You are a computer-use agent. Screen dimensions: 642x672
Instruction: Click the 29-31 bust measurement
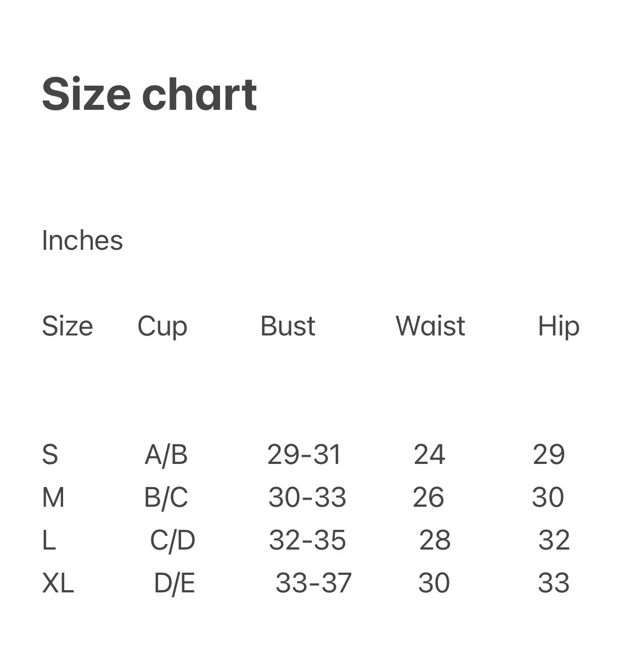[304, 455]
